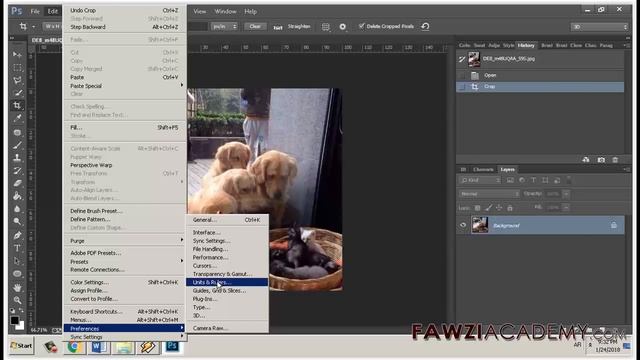Open Word from the taskbar
This screenshot has height=360, width=640.
99,347
